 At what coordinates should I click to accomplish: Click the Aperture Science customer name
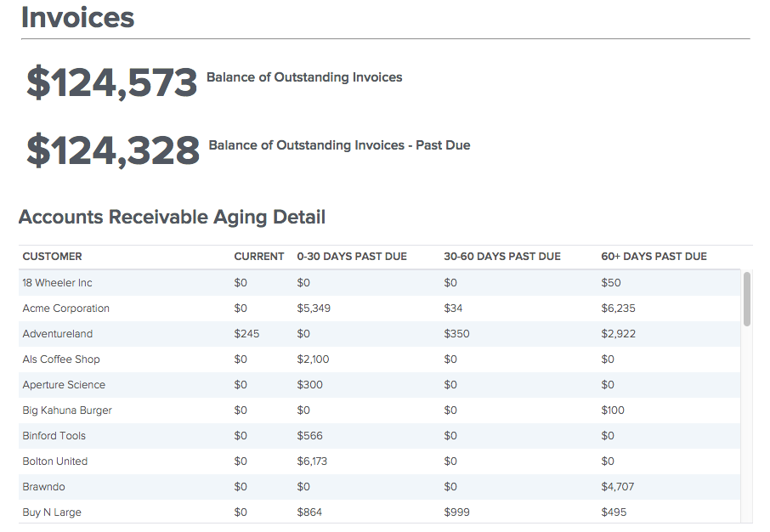click(x=64, y=385)
